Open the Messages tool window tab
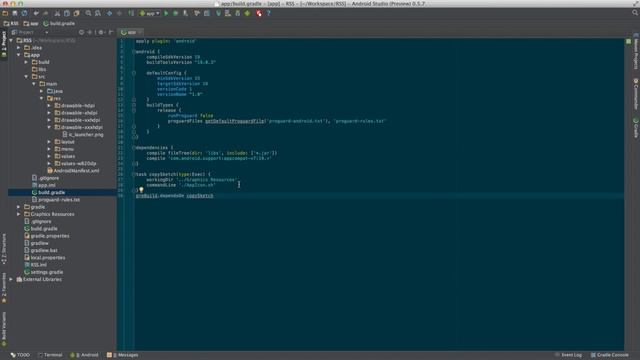 click(122, 355)
